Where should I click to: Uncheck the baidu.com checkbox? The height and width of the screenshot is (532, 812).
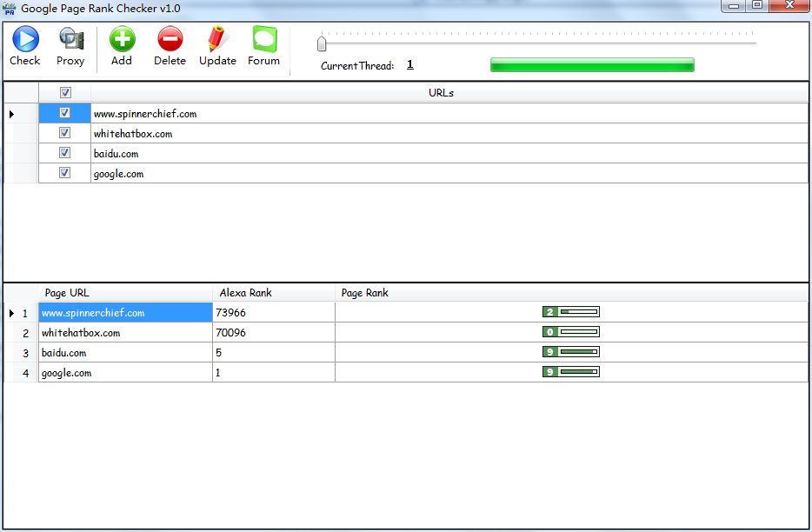click(64, 153)
